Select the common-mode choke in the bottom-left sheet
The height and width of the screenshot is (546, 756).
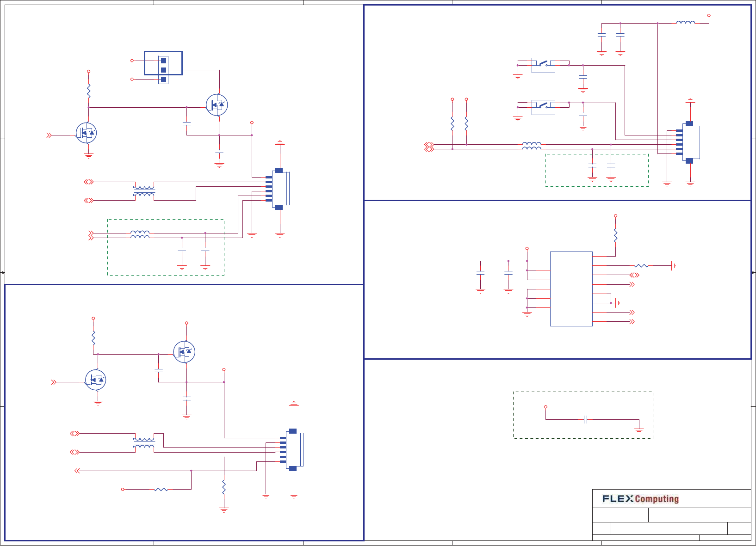[144, 443]
